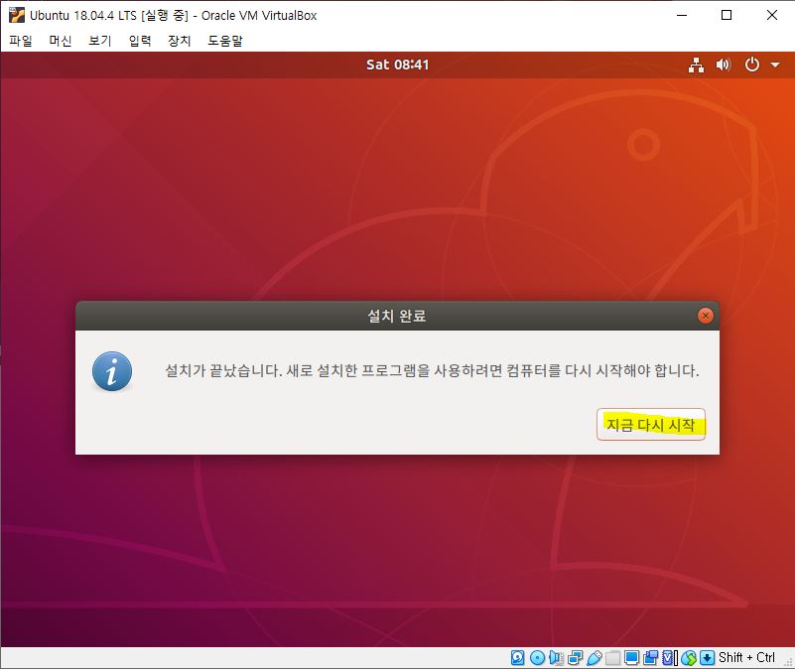Click the network adapters icon in status bar
Screen dimensions: 795x672
(575, 658)
